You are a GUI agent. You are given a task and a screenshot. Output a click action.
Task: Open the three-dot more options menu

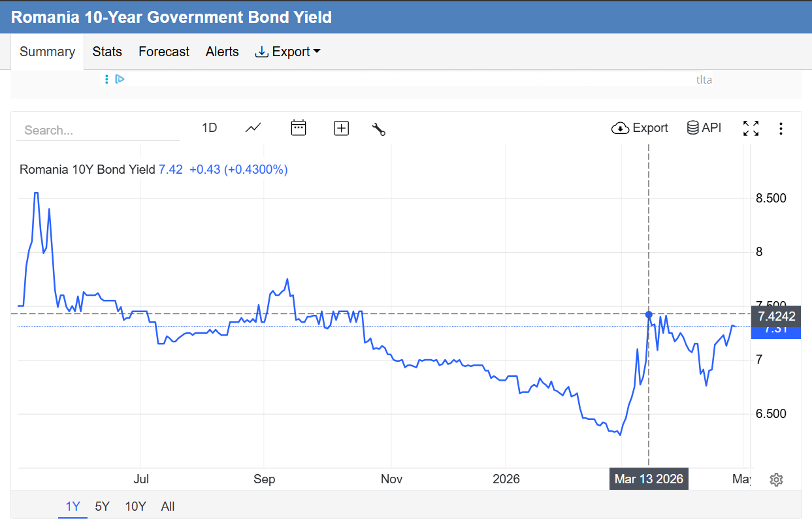coord(781,129)
